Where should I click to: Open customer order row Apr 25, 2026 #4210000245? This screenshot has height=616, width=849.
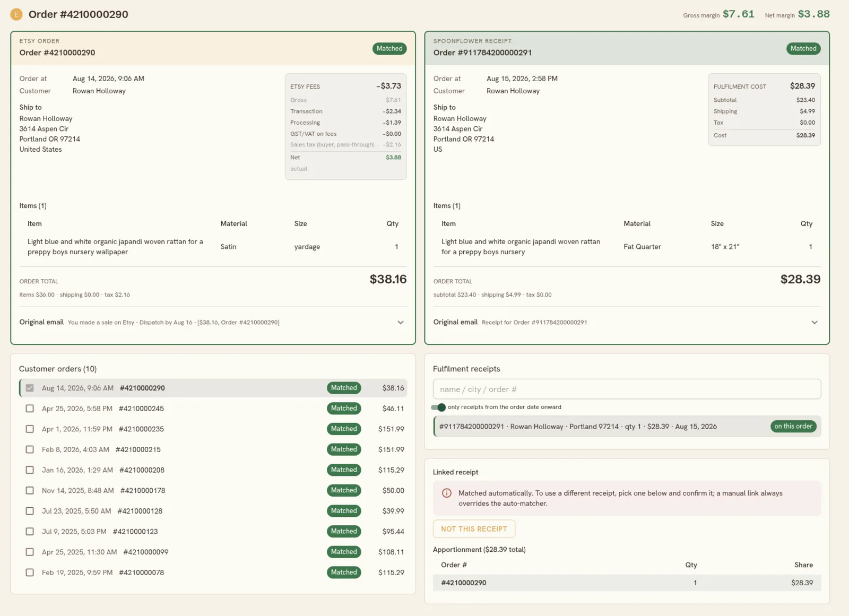tap(213, 409)
